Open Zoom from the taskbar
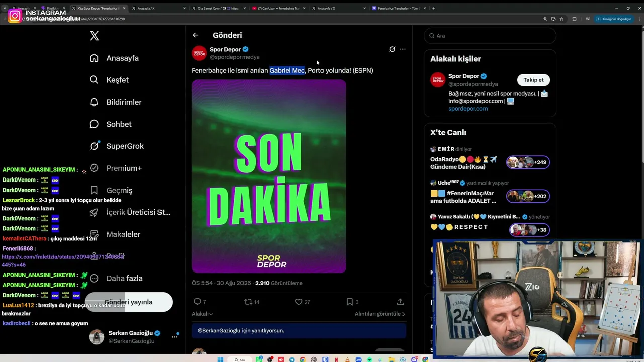Image resolution: width=644 pixels, height=362 pixels. coord(358,359)
